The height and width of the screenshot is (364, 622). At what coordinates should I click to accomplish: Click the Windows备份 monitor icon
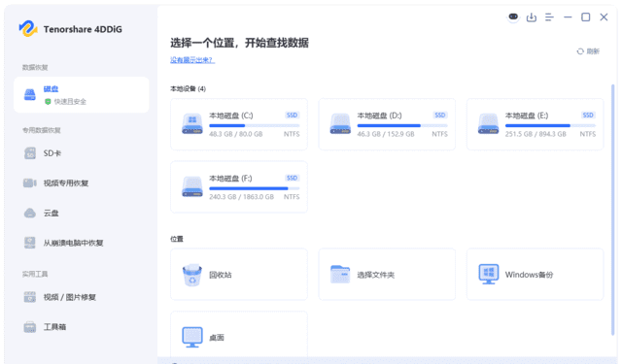(x=488, y=274)
